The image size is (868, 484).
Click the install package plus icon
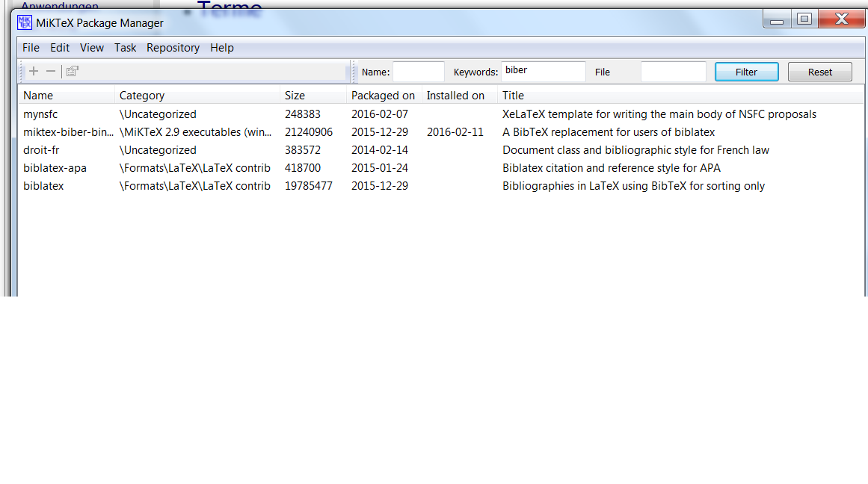tap(34, 72)
